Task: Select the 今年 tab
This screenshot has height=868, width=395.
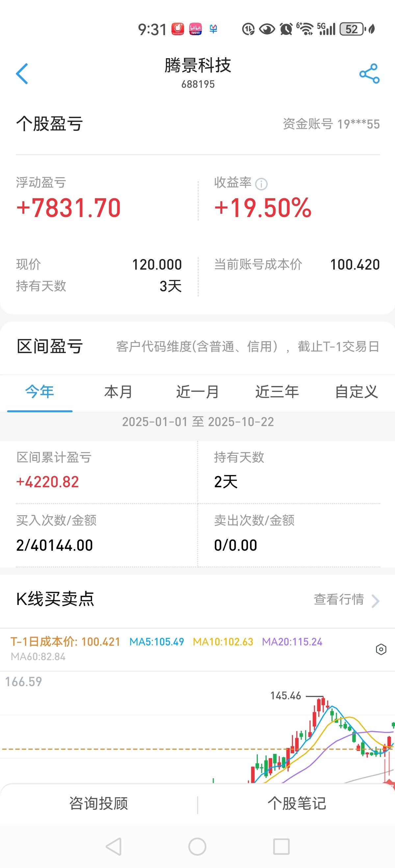Action: pos(39,392)
